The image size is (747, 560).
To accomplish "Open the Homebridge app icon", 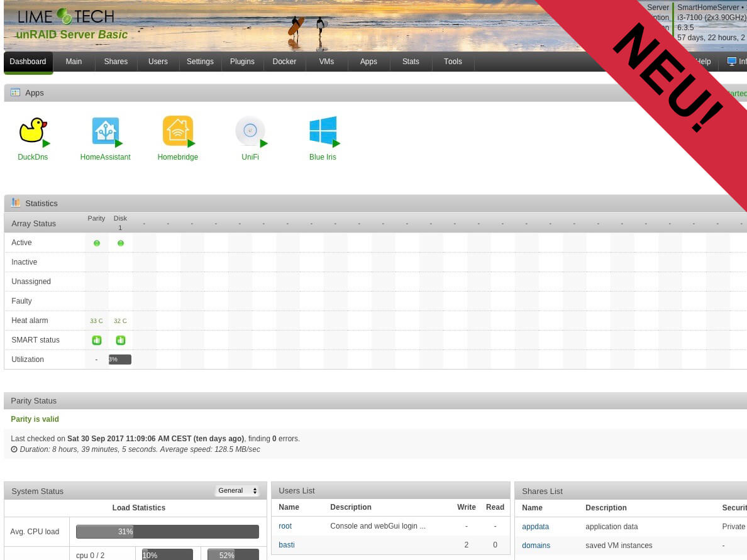I will pyautogui.click(x=178, y=131).
